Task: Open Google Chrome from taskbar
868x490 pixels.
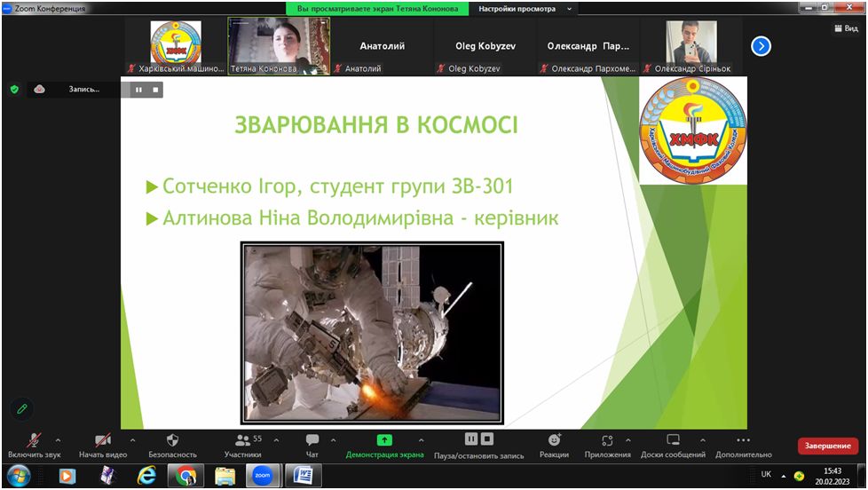Action: [x=186, y=476]
